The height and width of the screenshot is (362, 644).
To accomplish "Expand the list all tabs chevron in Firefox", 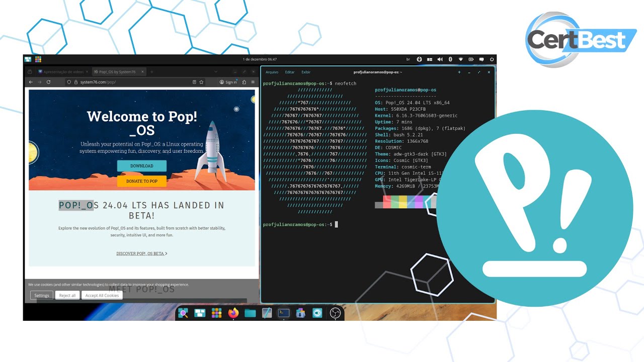I will click(x=216, y=72).
